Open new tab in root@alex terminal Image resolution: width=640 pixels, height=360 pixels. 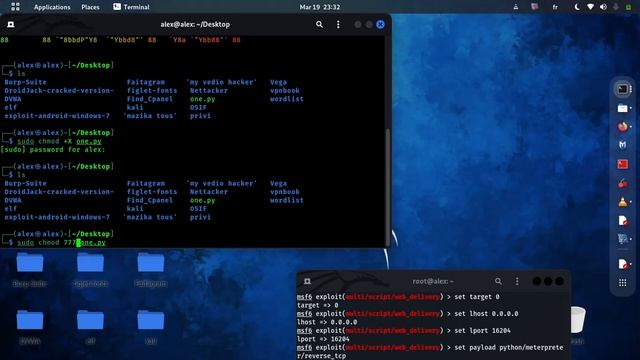(x=307, y=281)
